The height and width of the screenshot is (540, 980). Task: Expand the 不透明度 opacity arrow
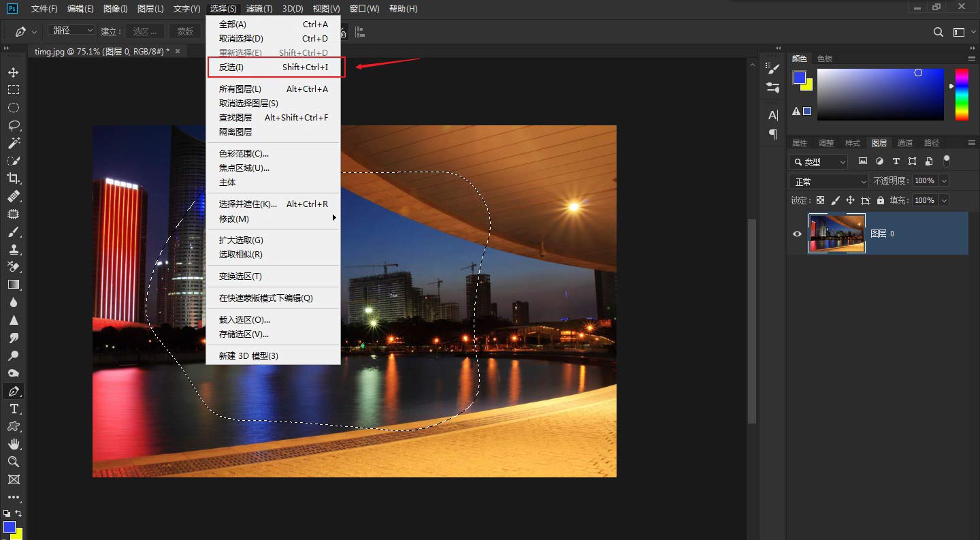pos(943,181)
